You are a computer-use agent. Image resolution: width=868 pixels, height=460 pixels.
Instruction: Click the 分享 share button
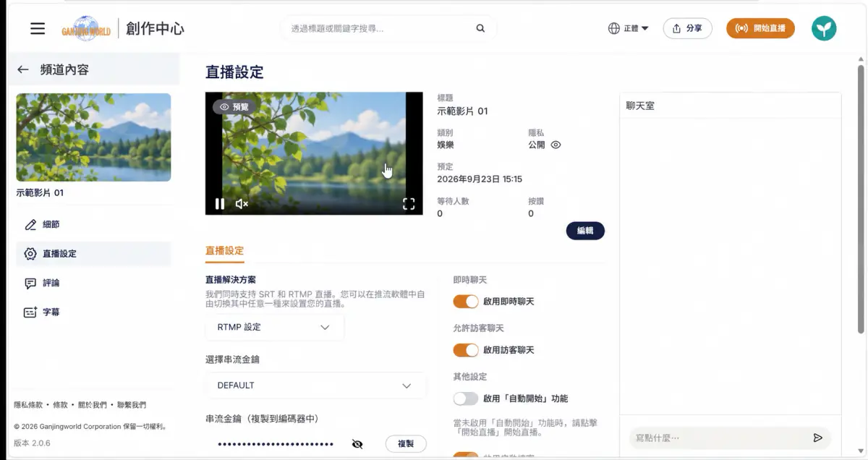coord(687,28)
